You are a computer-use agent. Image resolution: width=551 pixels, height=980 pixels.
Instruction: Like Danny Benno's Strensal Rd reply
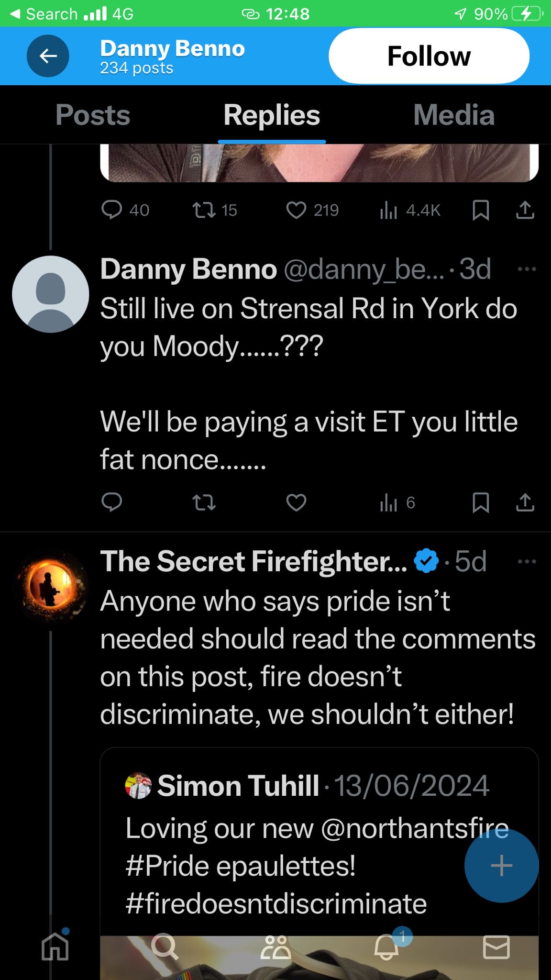(x=296, y=502)
